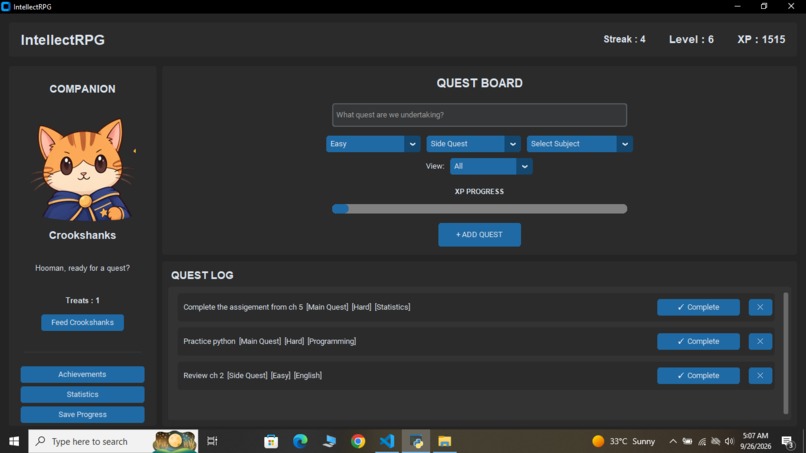Click the Quest Log vertical scrollbar

tap(785, 353)
